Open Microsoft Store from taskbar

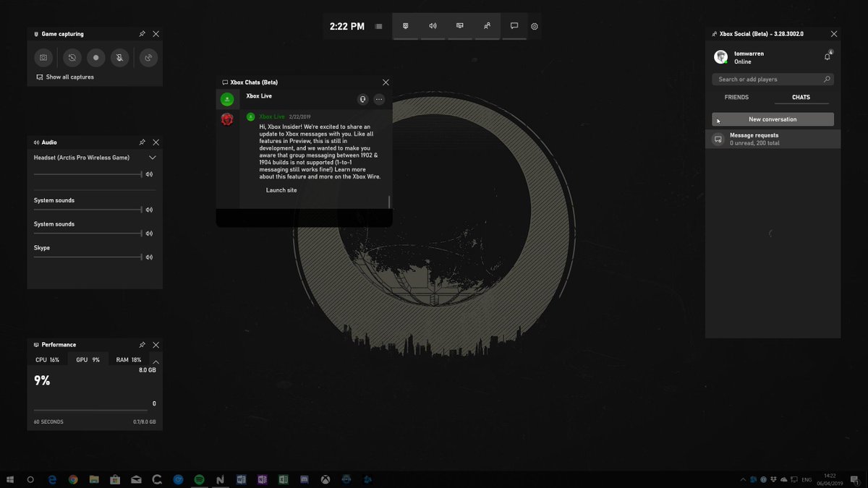click(115, 479)
